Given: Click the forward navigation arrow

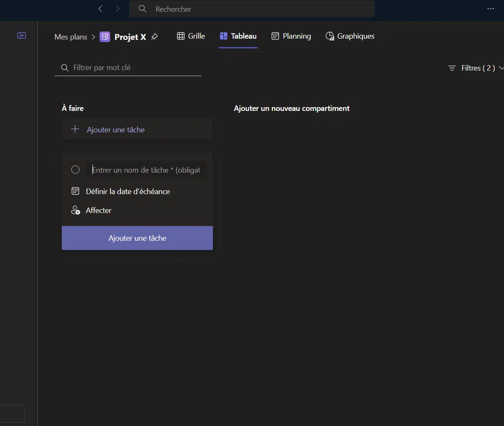Looking at the screenshot, I should (118, 9).
